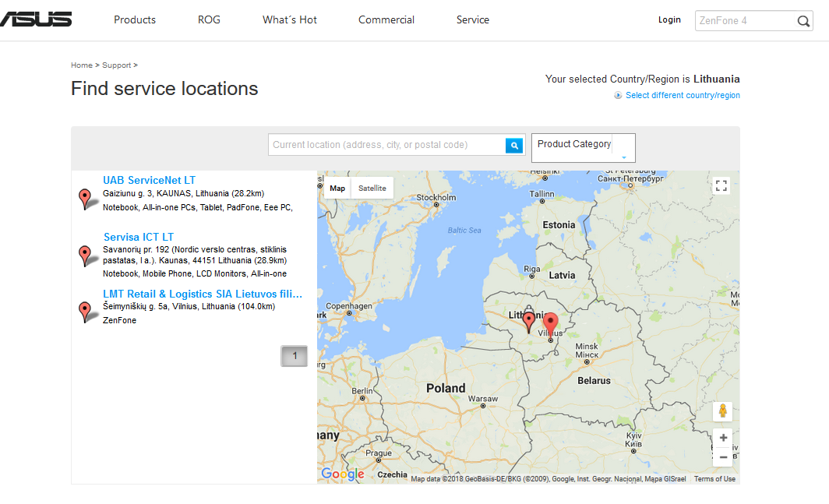829x504 pixels.
Task: Click the Estonia label on the map
Action: pyautogui.click(x=559, y=225)
